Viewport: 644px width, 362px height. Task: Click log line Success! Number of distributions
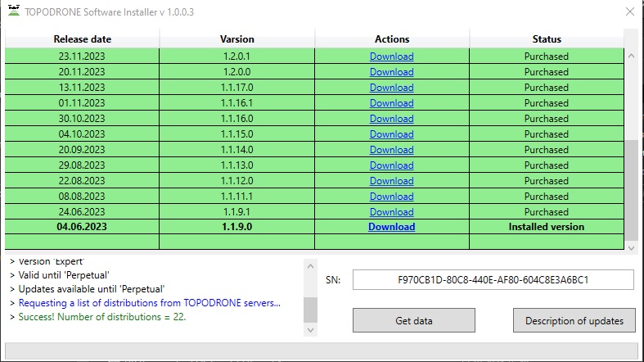pyautogui.click(x=102, y=317)
